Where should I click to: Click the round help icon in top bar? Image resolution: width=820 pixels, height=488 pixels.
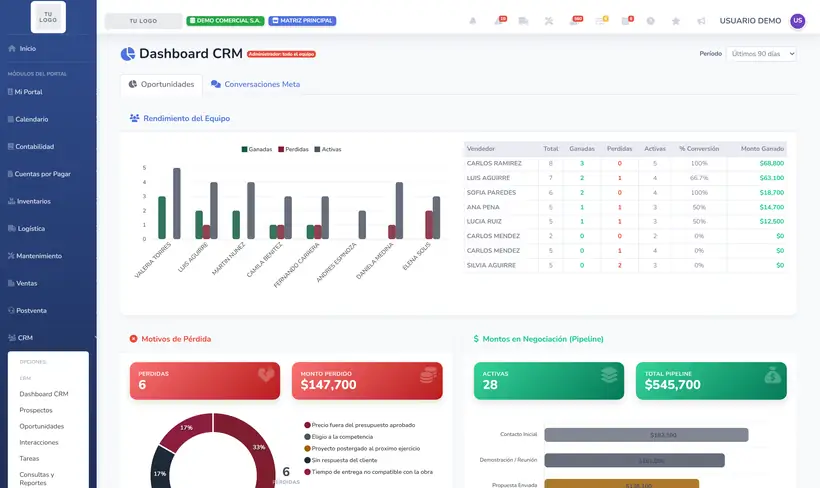click(x=651, y=21)
